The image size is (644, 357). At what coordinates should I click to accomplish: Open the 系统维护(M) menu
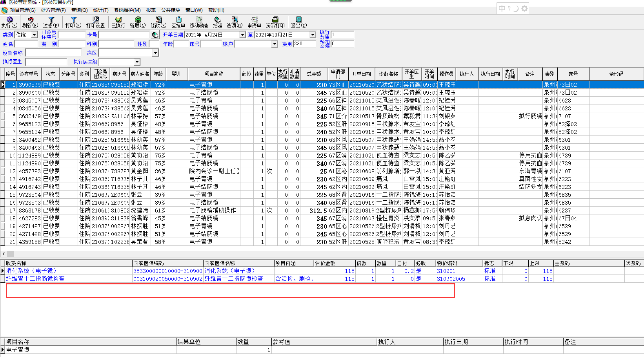point(127,10)
